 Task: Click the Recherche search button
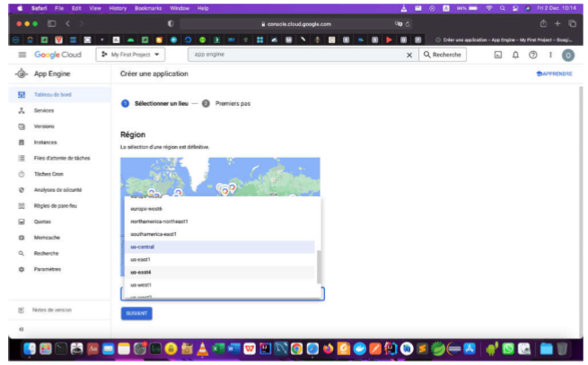(443, 55)
